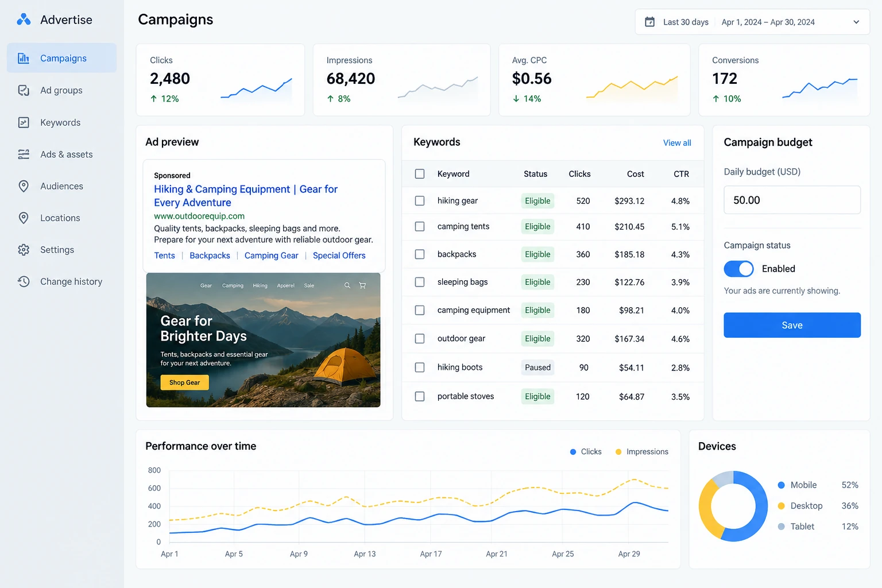Viewport: 882px width, 588px height.
Task: Check the hiking boots keyword row
Action: pyautogui.click(x=420, y=367)
